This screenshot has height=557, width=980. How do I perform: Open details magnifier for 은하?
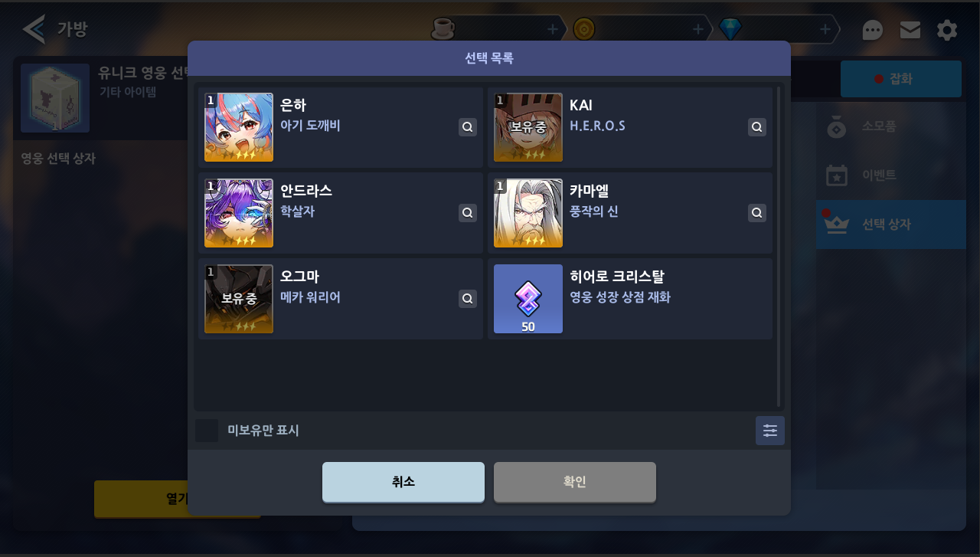(468, 127)
